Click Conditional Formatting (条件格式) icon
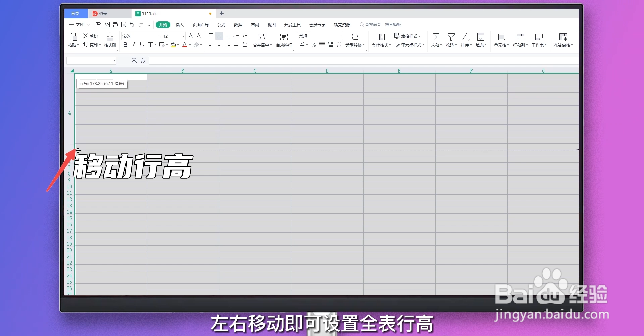Image resolution: width=644 pixels, height=336 pixels. pyautogui.click(x=381, y=37)
